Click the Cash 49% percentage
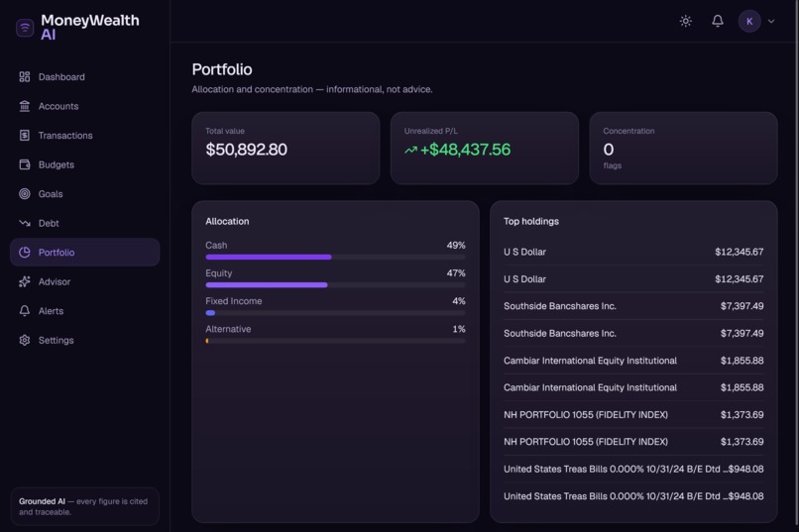 [456, 246]
